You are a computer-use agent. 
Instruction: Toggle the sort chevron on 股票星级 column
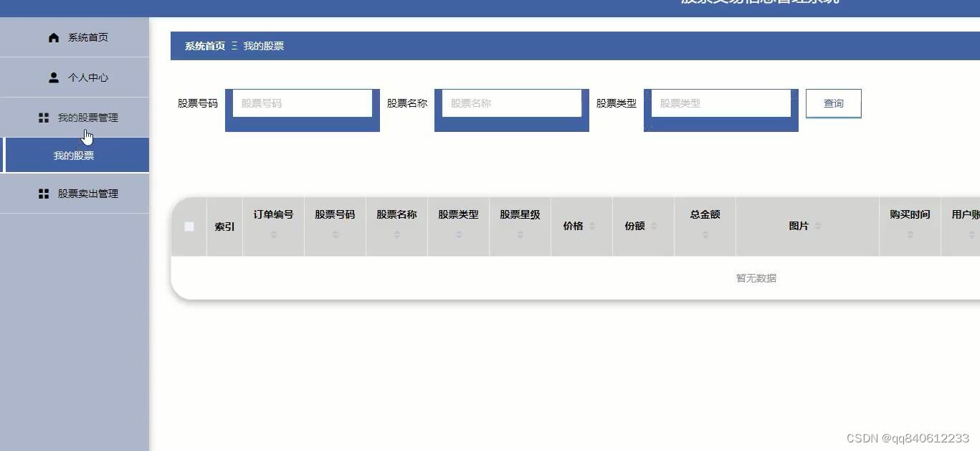pyautogui.click(x=520, y=233)
